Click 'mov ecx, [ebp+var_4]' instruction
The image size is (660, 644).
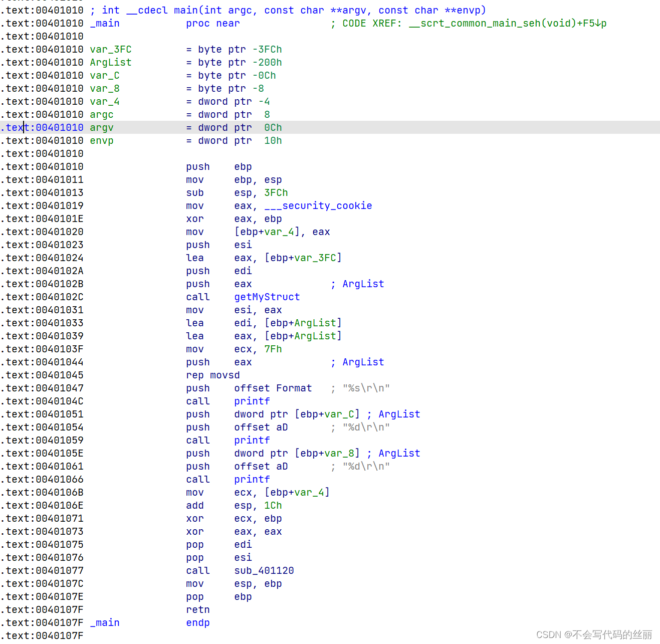pos(258,493)
